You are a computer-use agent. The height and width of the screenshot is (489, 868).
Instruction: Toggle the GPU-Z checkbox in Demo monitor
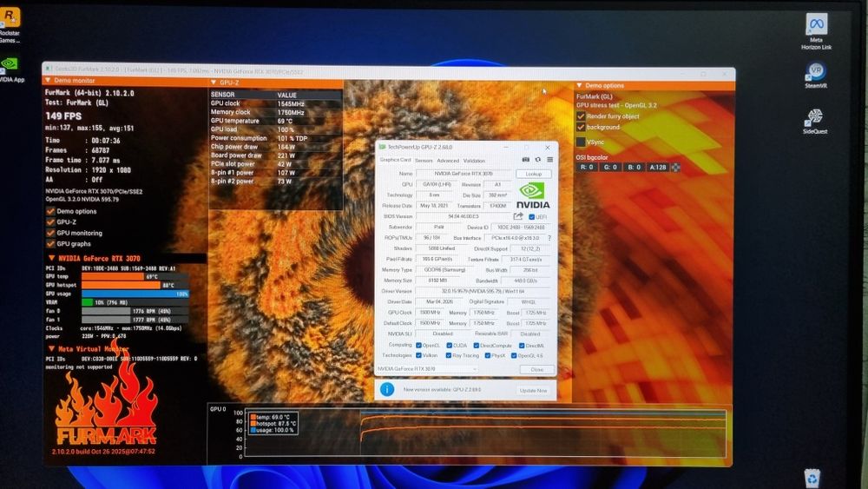point(51,221)
